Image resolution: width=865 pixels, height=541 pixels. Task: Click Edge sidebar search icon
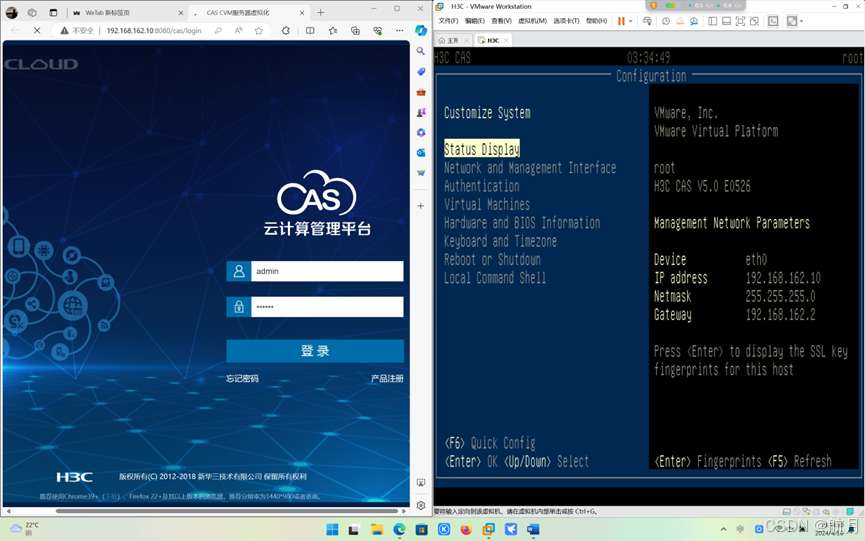click(x=421, y=51)
